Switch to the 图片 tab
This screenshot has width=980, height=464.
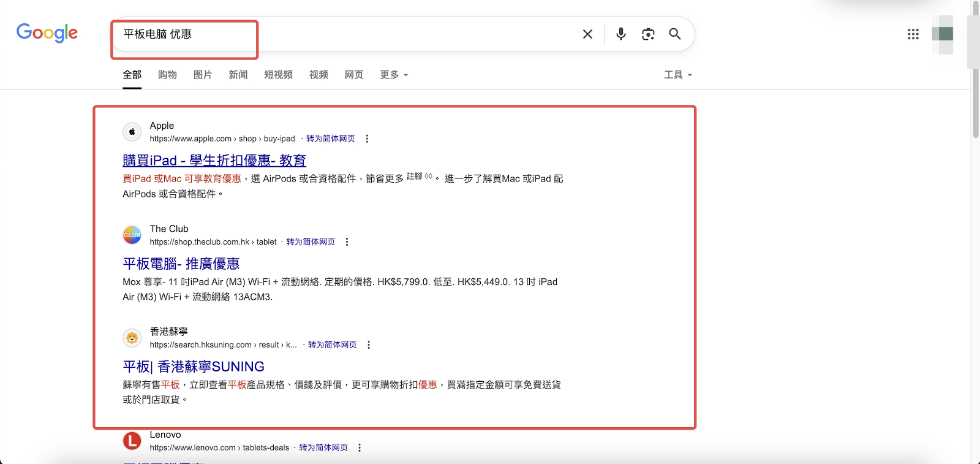tap(203, 75)
